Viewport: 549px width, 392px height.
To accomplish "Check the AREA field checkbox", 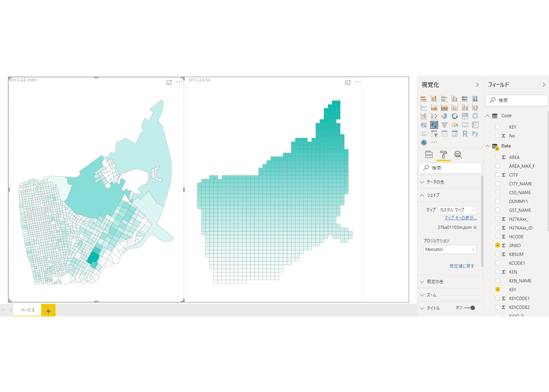I will [497, 157].
